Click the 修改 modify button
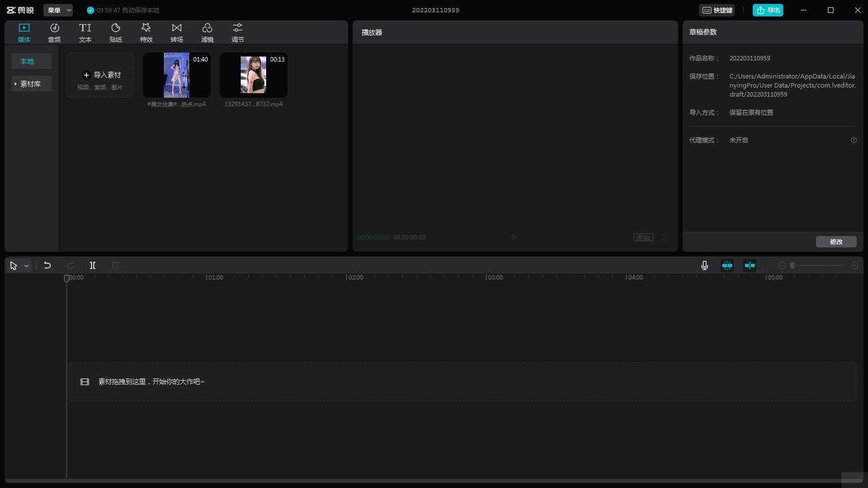The width and height of the screenshot is (868, 488). pyautogui.click(x=836, y=242)
